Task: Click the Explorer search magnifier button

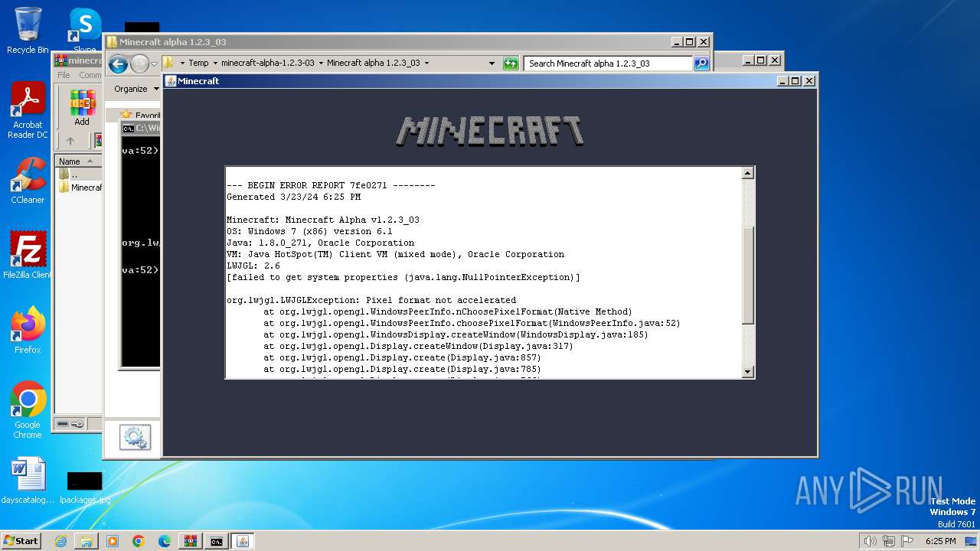Action: [x=701, y=64]
